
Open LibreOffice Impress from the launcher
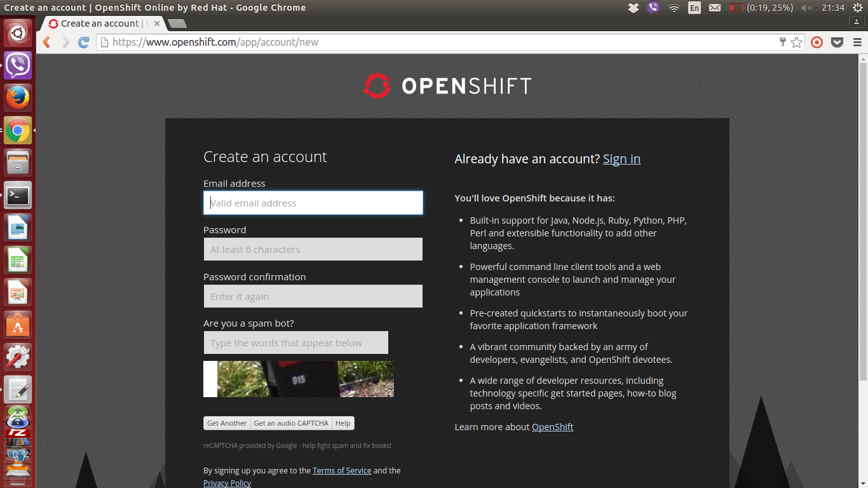[x=18, y=292]
